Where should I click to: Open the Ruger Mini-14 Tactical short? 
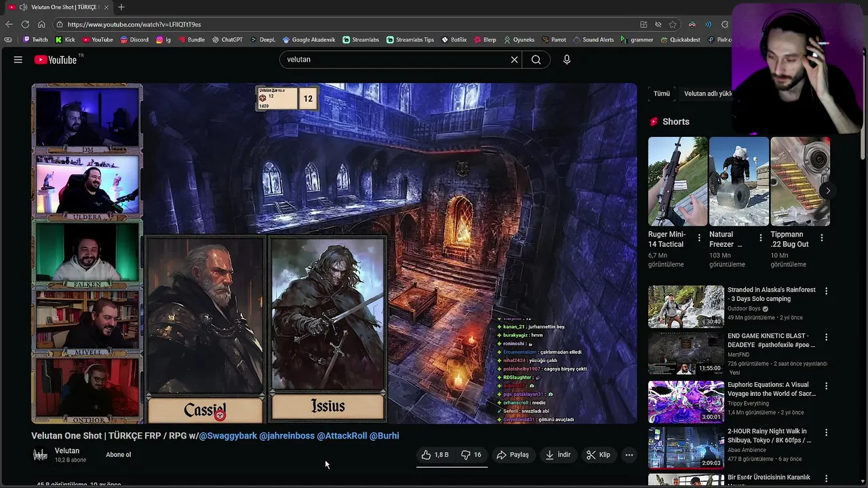677,181
